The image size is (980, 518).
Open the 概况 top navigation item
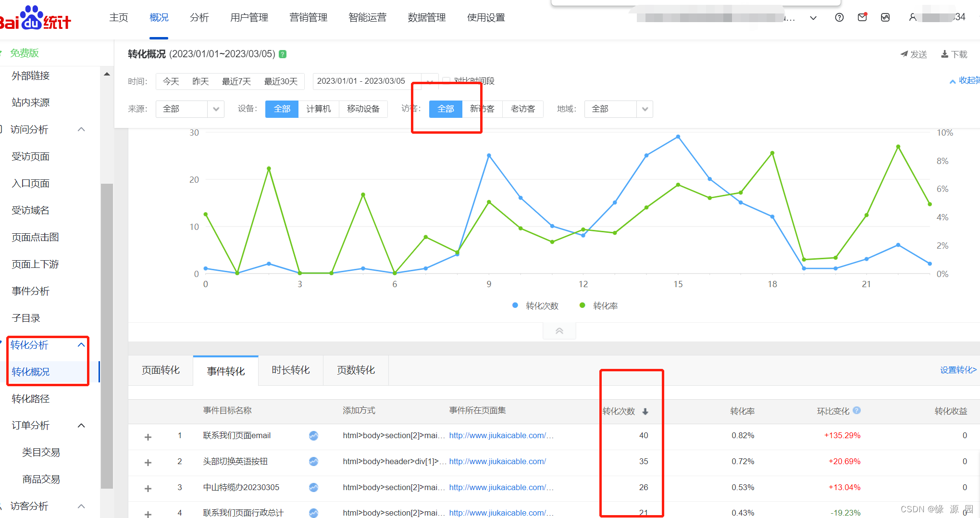point(159,18)
